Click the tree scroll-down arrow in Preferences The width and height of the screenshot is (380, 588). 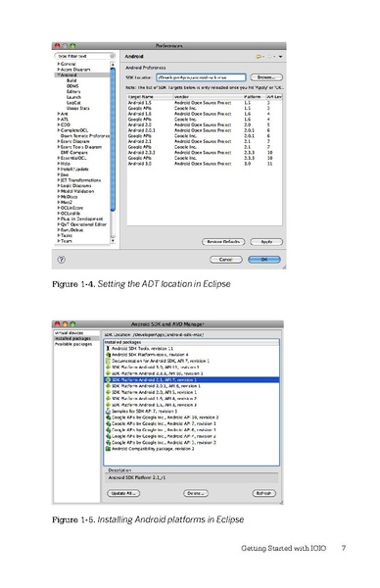(x=113, y=241)
